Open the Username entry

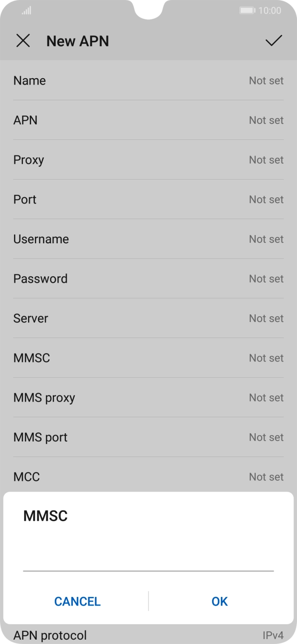148,239
